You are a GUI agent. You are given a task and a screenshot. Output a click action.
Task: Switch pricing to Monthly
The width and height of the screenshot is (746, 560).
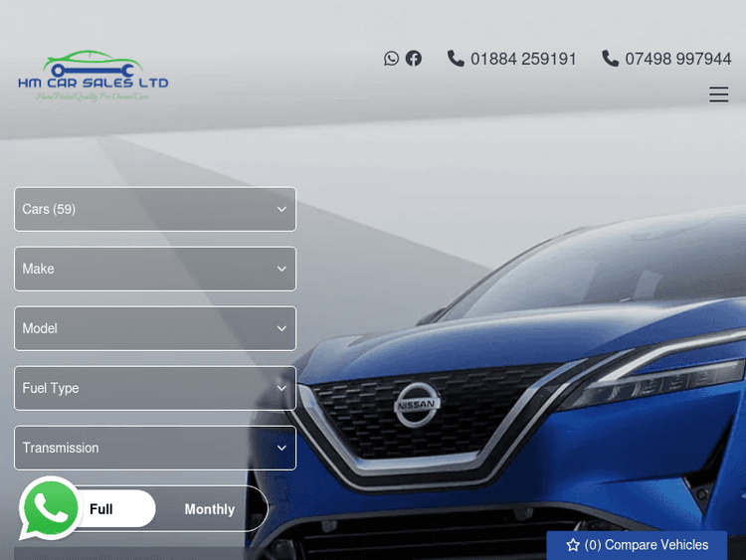click(x=210, y=509)
